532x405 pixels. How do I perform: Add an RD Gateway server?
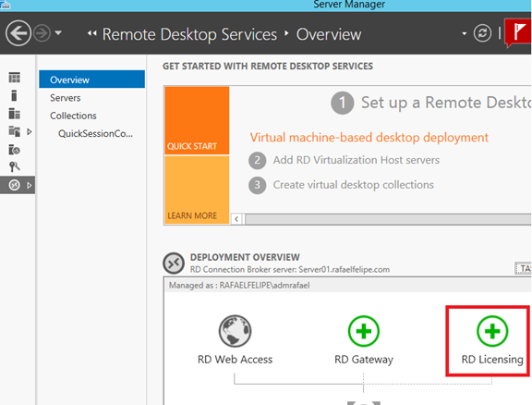364,331
